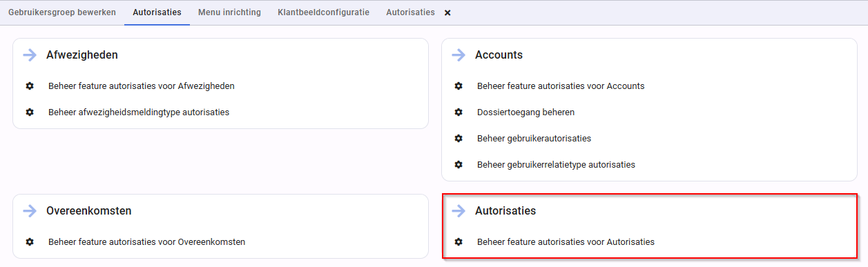Open the Menu inrichting tab
The width and height of the screenshot is (868, 267).
click(229, 12)
